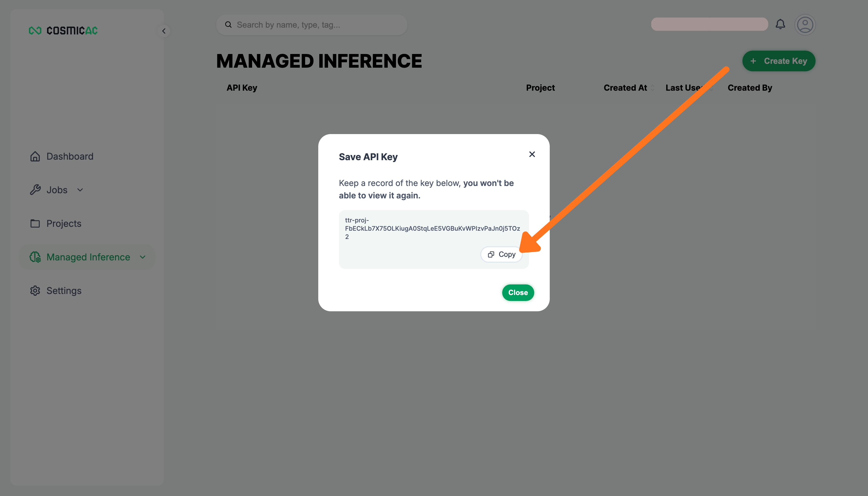
Task: Click the Save API Key dialog title
Action: (368, 157)
